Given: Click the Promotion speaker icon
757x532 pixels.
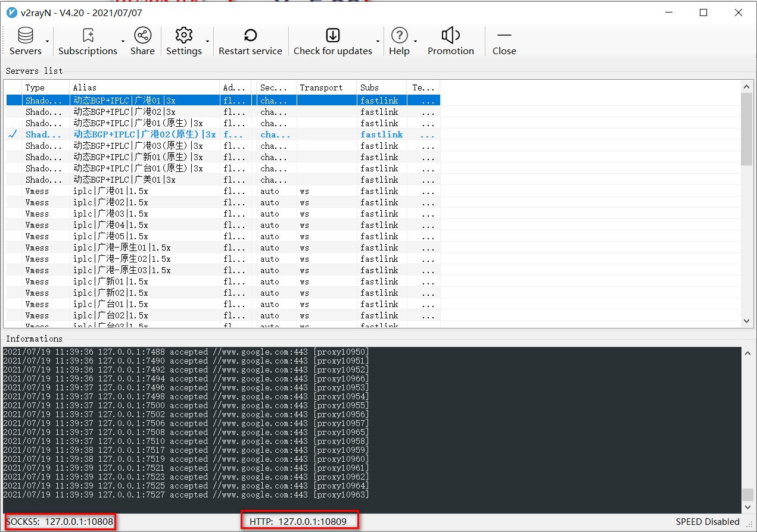Looking at the screenshot, I should pyautogui.click(x=450, y=36).
